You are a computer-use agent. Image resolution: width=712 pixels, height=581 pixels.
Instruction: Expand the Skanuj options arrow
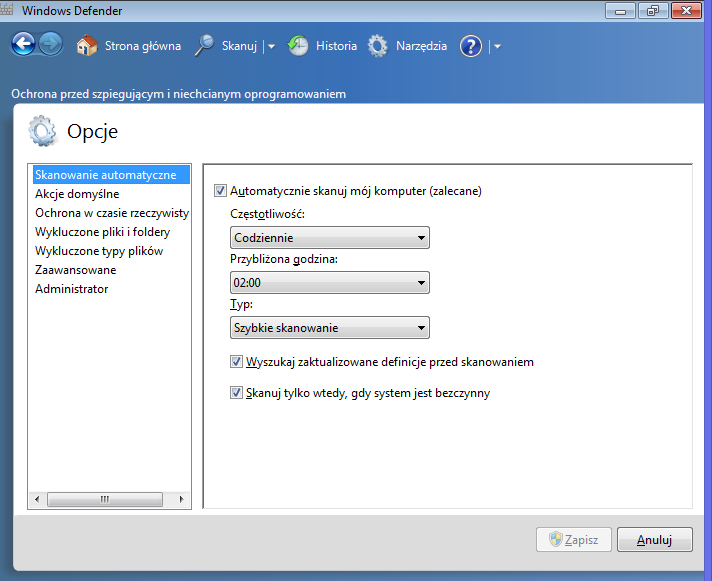tap(272, 46)
